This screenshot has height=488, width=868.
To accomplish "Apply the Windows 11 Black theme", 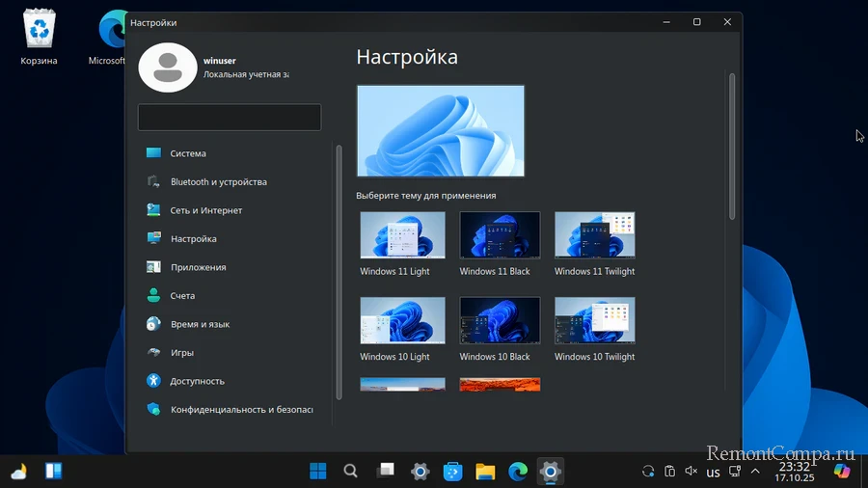I will tap(500, 234).
